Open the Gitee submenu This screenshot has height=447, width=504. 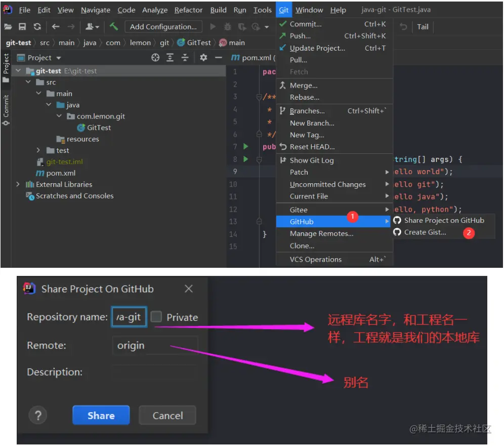[334, 210]
